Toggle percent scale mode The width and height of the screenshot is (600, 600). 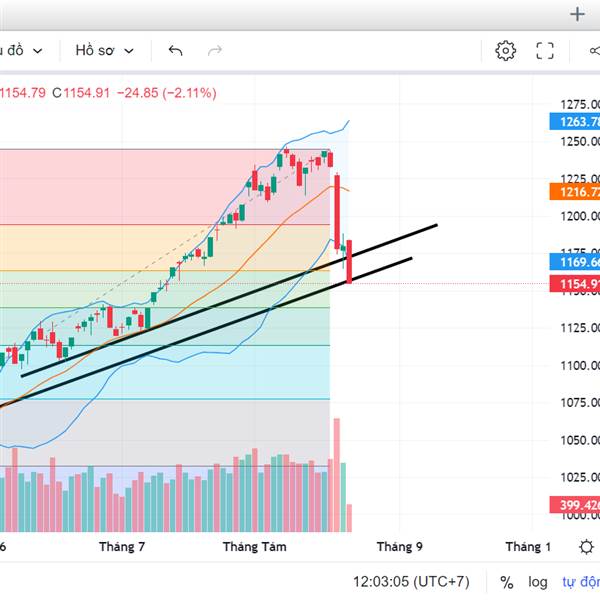click(x=507, y=581)
